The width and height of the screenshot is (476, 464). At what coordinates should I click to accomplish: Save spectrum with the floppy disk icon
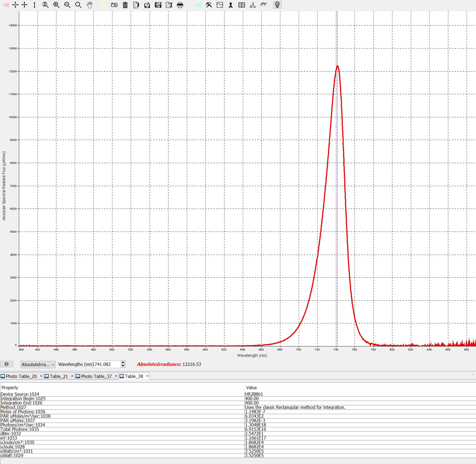click(x=158, y=5)
